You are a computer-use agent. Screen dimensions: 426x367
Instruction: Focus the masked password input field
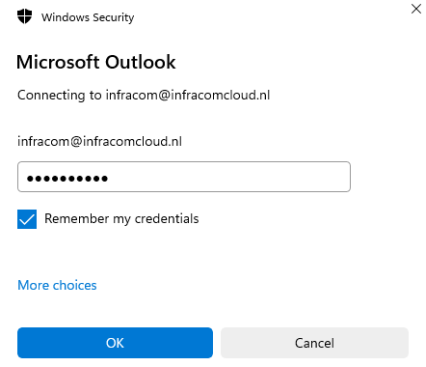[x=184, y=177]
